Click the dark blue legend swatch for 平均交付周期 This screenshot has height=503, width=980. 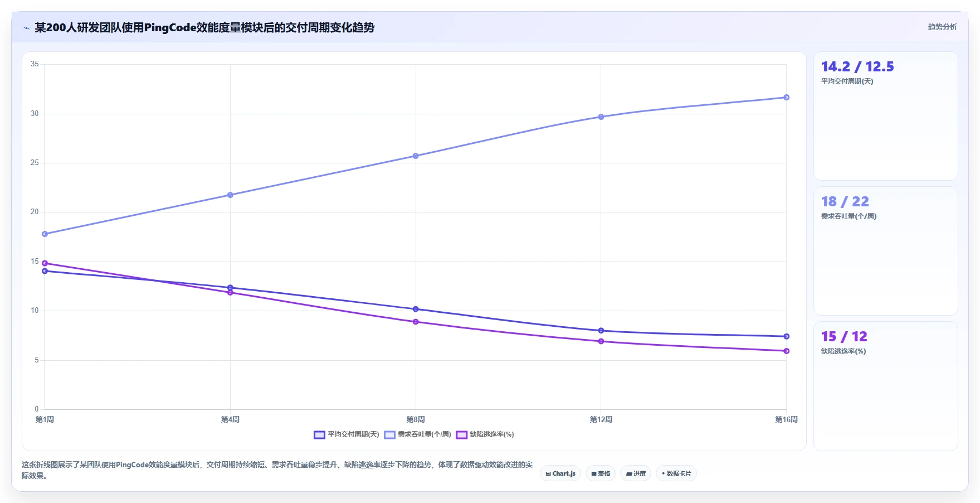(319, 435)
